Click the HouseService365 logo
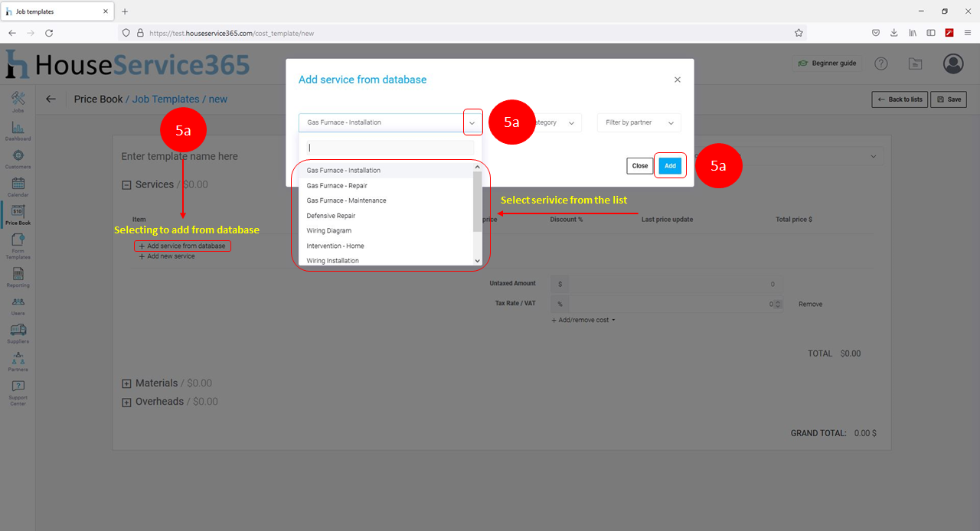This screenshot has width=980, height=531. (127, 64)
